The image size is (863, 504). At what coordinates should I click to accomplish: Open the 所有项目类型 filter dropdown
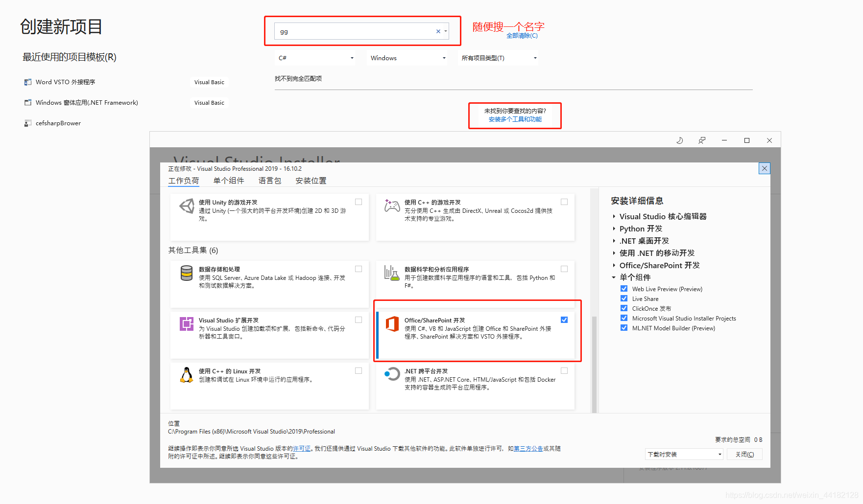pos(499,58)
